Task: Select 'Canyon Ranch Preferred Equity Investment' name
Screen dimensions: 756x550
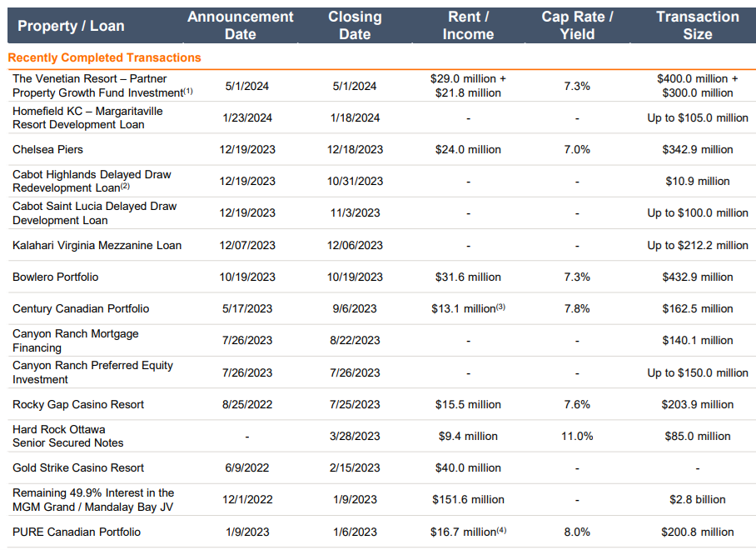Action: 92,372
